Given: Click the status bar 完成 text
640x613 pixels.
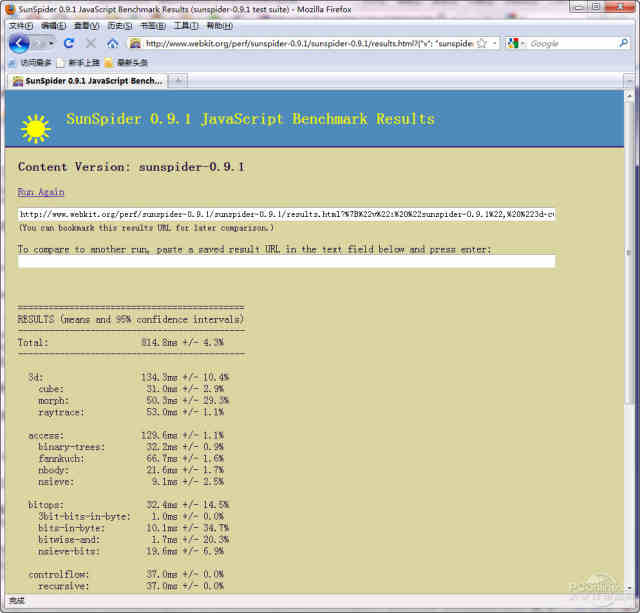Looking at the screenshot, I should [17, 601].
